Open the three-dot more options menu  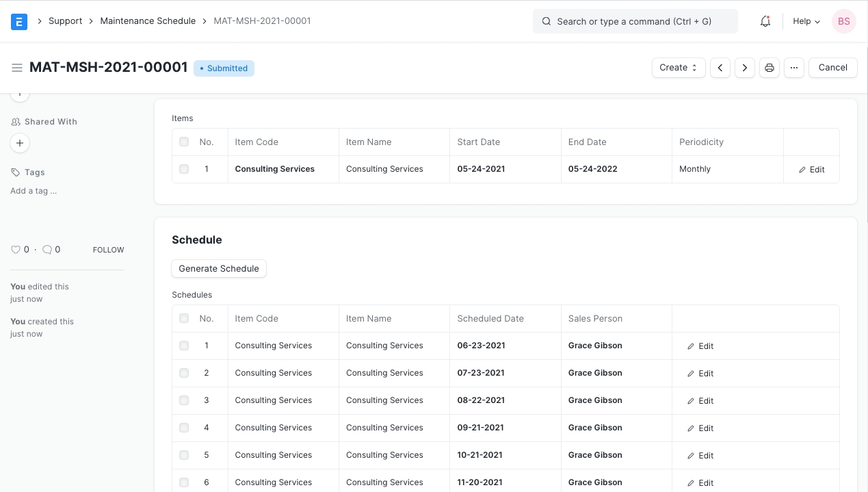coord(793,68)
